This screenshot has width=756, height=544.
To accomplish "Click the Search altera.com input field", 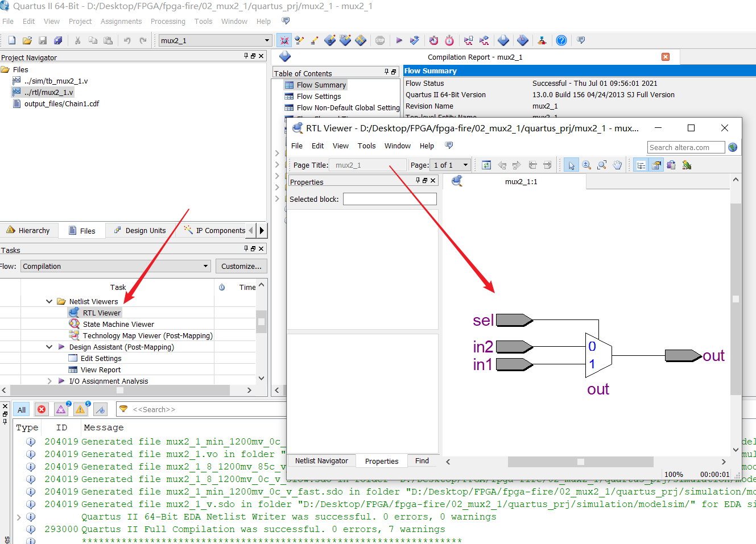I will click(686, 147).
